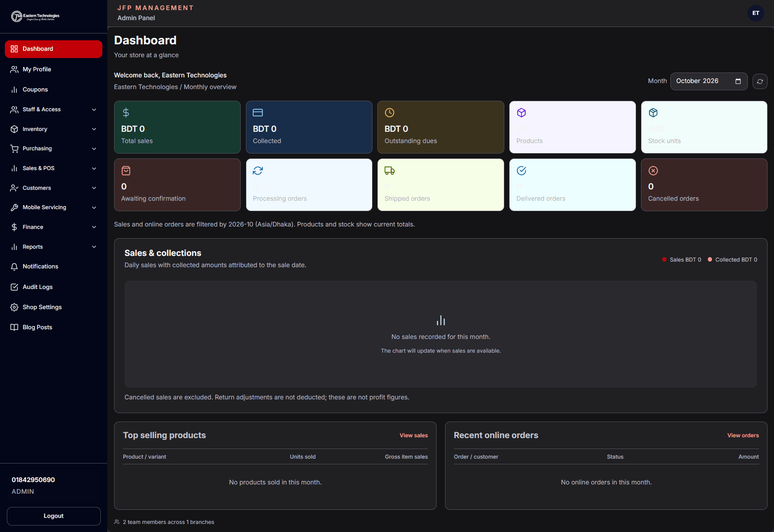Open the View orders link
Viewport: 774px width, 532px height.
743,435
